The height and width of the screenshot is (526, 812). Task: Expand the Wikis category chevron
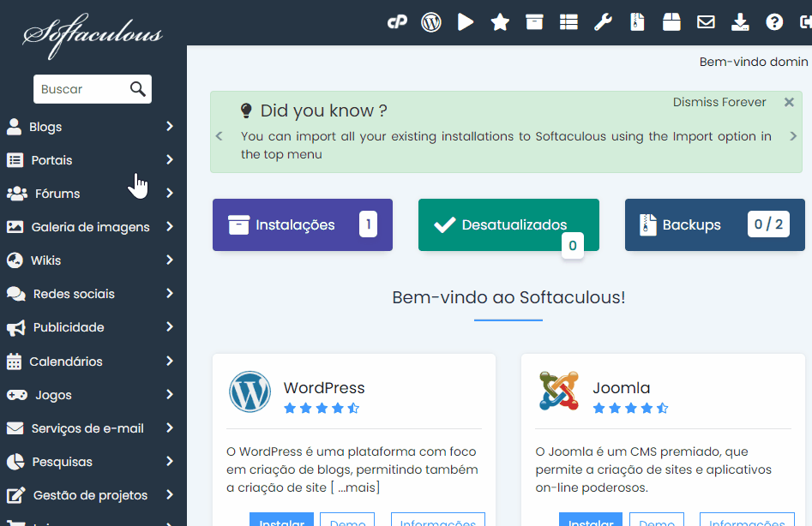[170, 260]
